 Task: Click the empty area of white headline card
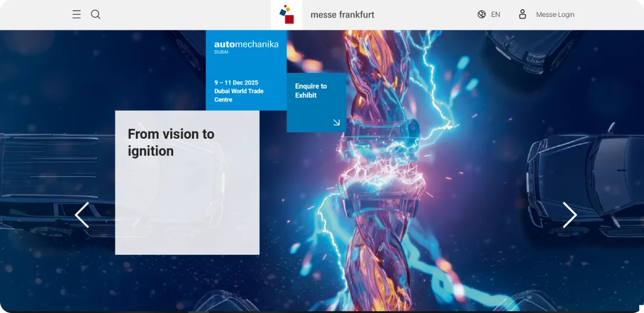(x=187, y=210)
